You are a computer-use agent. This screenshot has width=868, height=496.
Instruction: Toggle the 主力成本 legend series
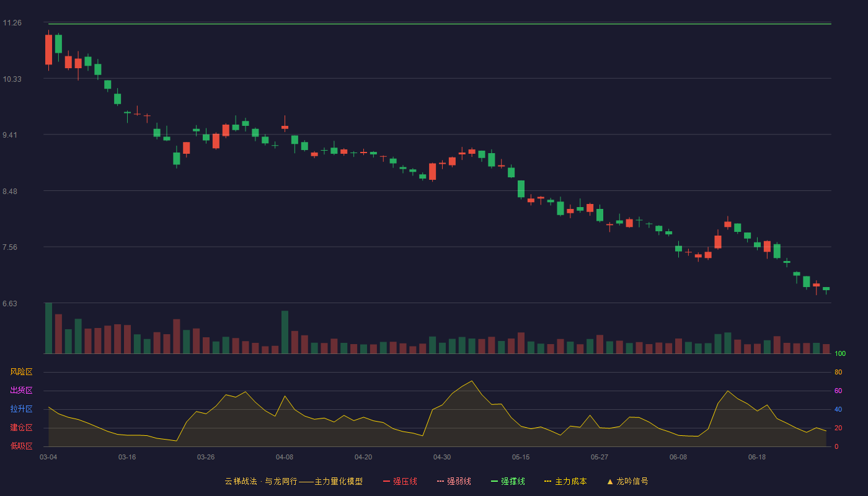(x=565, y=481)
